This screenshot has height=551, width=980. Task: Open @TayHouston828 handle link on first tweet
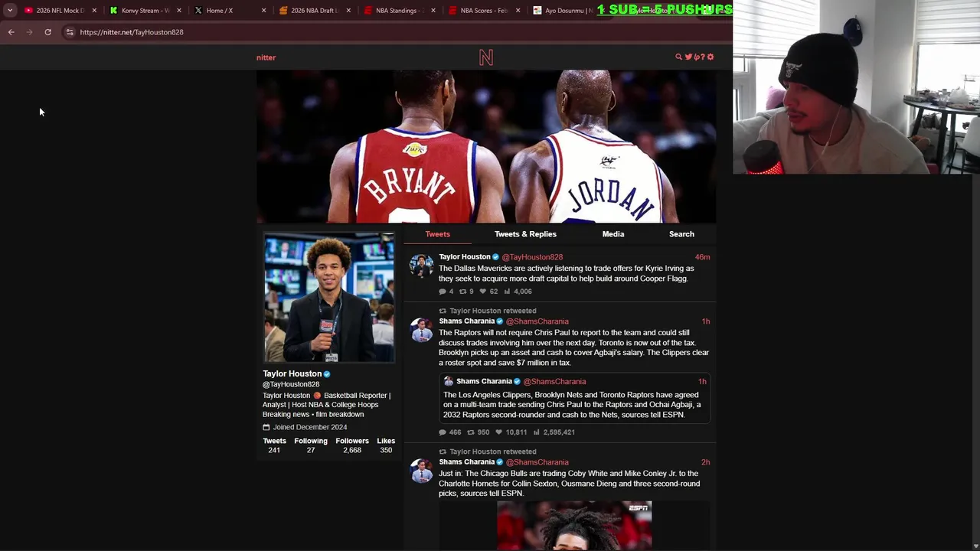coord(532,257)
